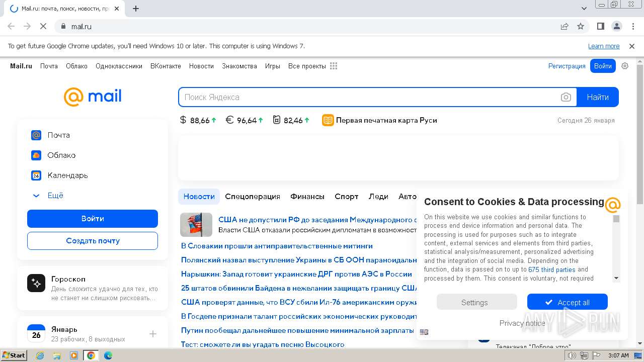Open the camera image search icon
644x362 pixels.
pyautogui.click(x=566, y=97)
